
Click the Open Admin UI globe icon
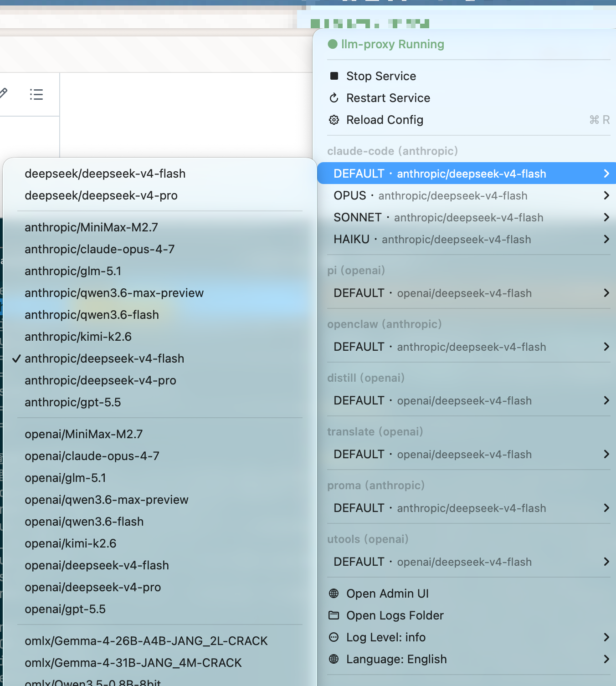334,594
